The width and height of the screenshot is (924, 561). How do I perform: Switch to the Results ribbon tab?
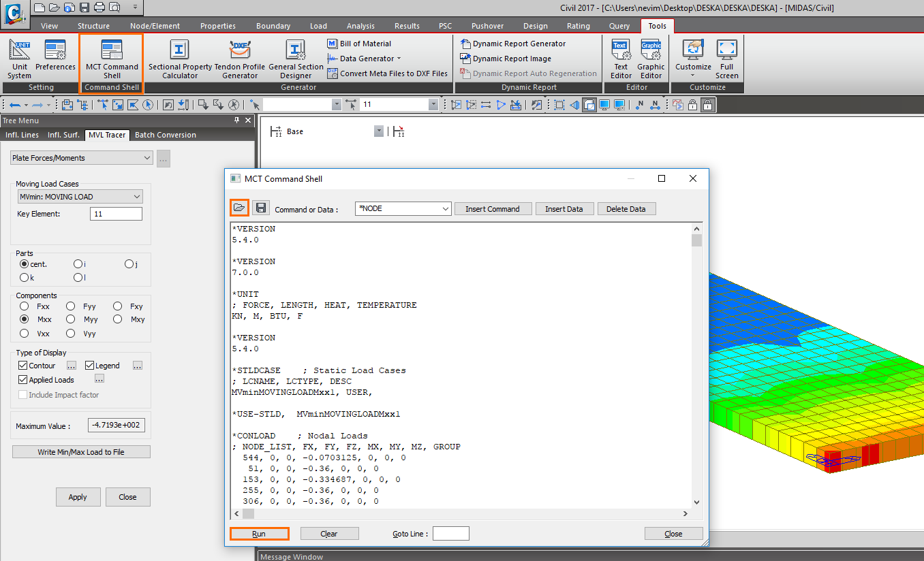tap(407, 26)
